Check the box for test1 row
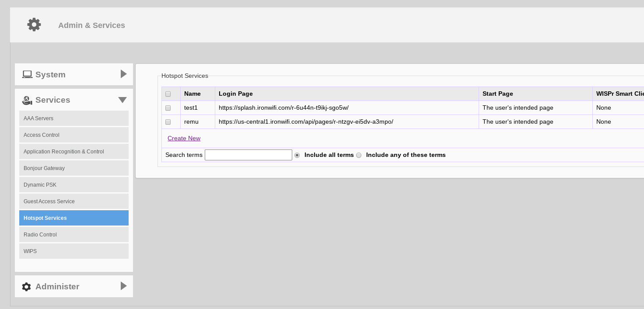This screenshot has height=309, width=644. pos(168,108)
